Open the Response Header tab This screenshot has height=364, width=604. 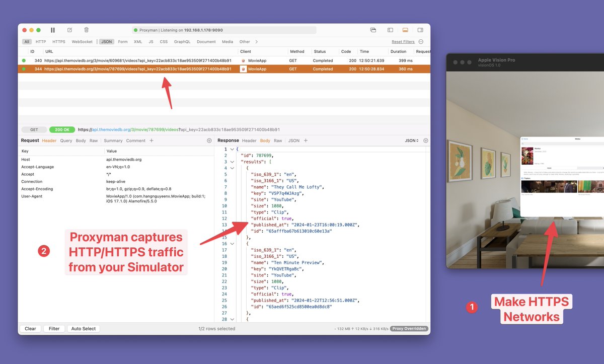click(249, 141)
